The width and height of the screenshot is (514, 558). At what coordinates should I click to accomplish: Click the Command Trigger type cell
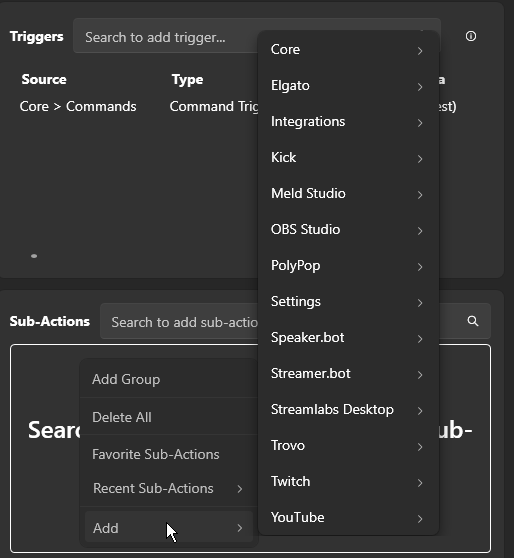[x=214, y=106]
